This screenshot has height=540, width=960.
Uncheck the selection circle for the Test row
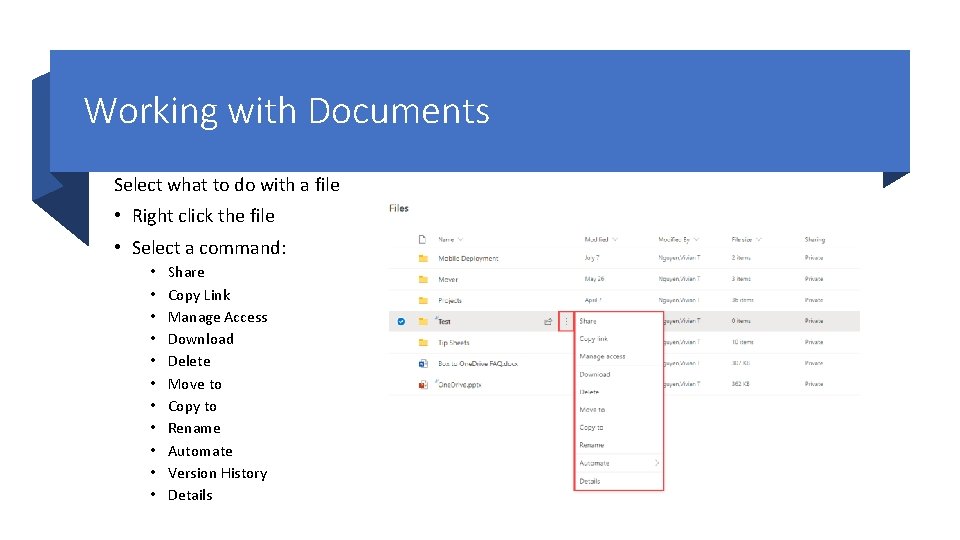pyautogui.click(x=401, y=321)
